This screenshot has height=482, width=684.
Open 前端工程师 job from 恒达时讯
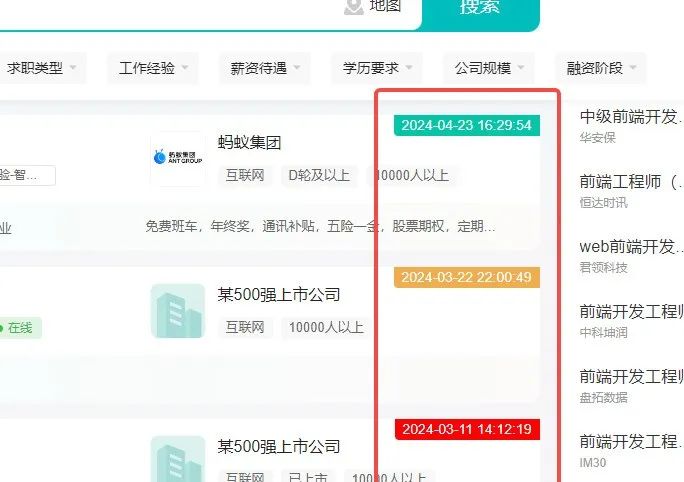[631, 182]
